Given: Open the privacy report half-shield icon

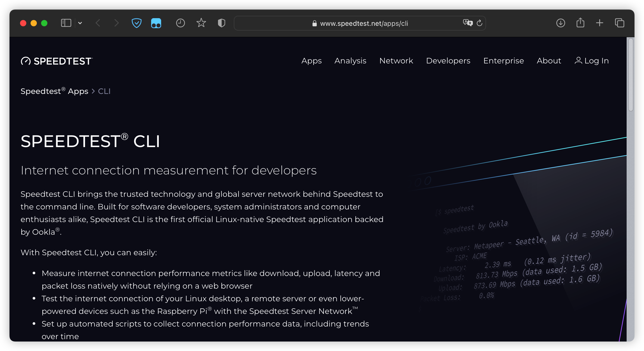Looking at the screenshot, I should (222, 23).
